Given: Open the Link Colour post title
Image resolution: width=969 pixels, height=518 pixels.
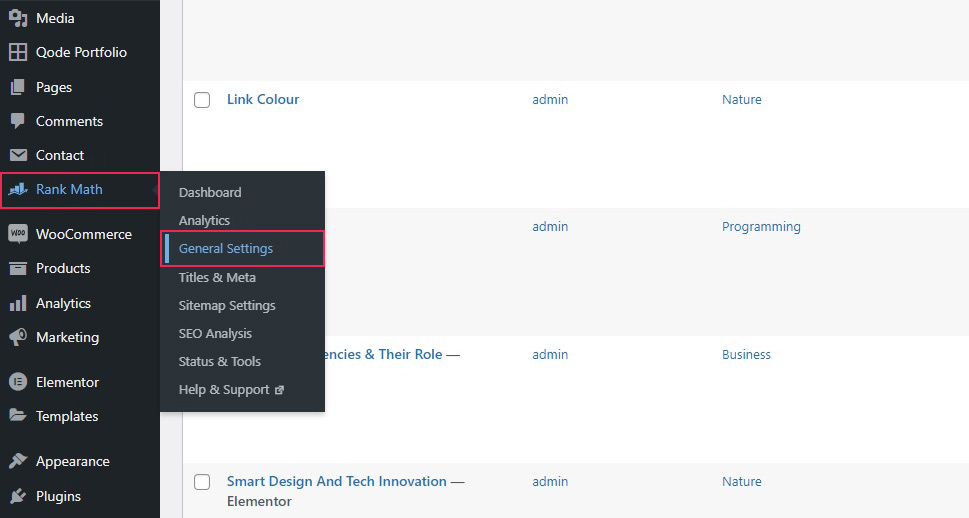Looking at the screenshot, I should [263, 99].
